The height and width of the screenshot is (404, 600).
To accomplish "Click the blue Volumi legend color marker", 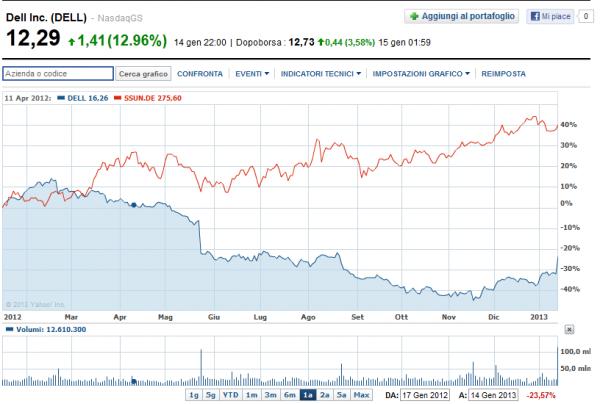I will 10,329.
